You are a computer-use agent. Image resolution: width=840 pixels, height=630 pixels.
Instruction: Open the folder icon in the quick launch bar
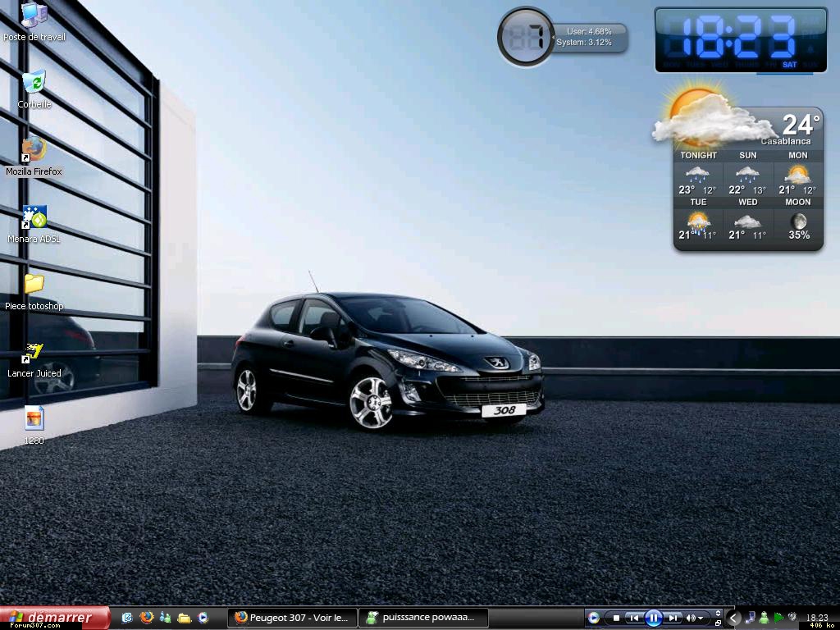[x=185, y=619]
